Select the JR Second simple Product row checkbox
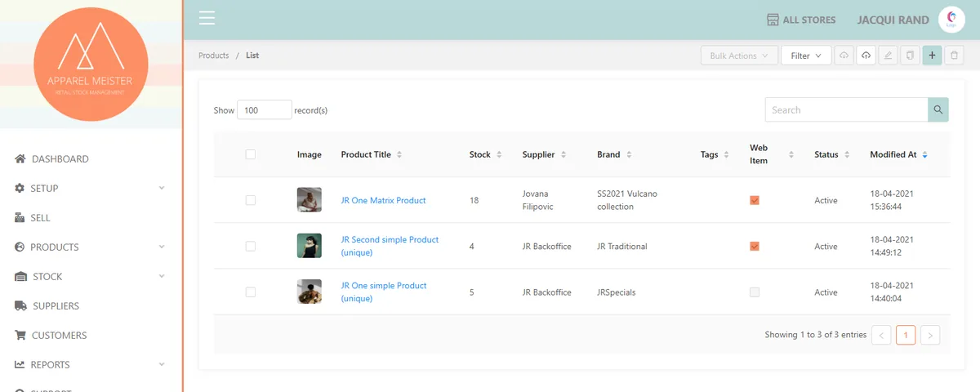Image resolution: width=980 pixels, height=392 pixels. (251, 246)
